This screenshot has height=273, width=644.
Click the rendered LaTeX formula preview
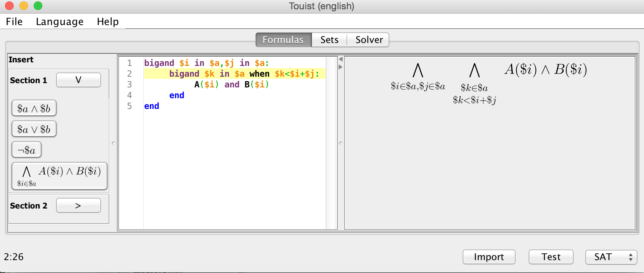coord(489,82)
